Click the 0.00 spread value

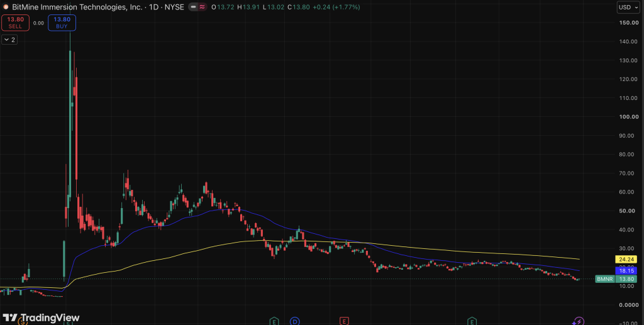pyautogui.click(x=38, y=23)
